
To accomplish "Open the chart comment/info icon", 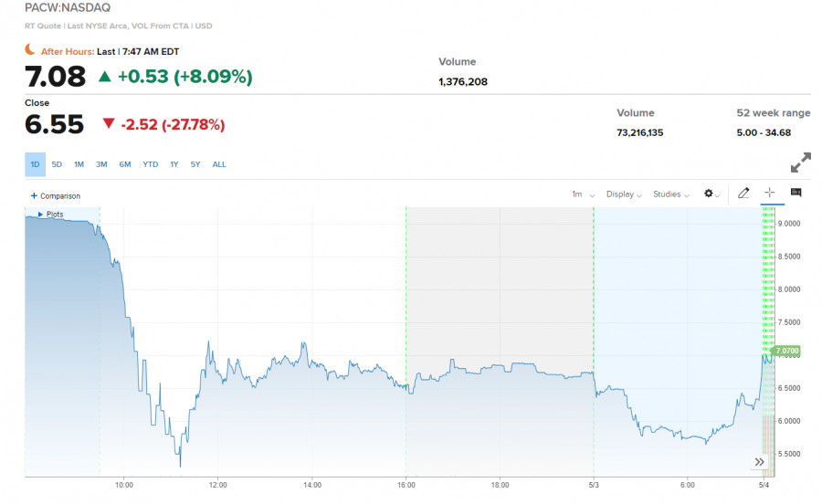I will pos(796,193).
